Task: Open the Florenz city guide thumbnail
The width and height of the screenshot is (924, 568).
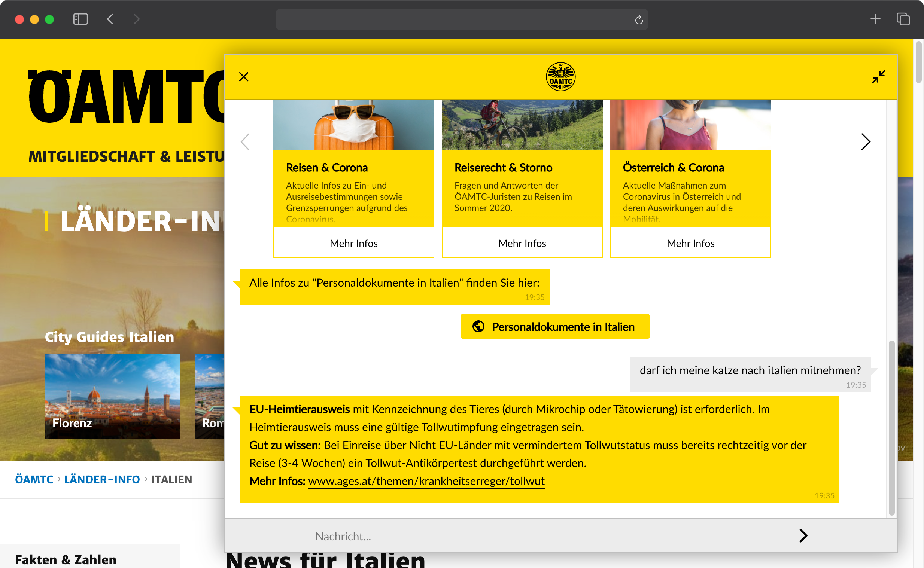Action: (112, 396)
